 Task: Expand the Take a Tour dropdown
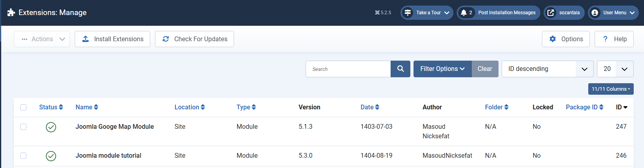pos(427,13)
